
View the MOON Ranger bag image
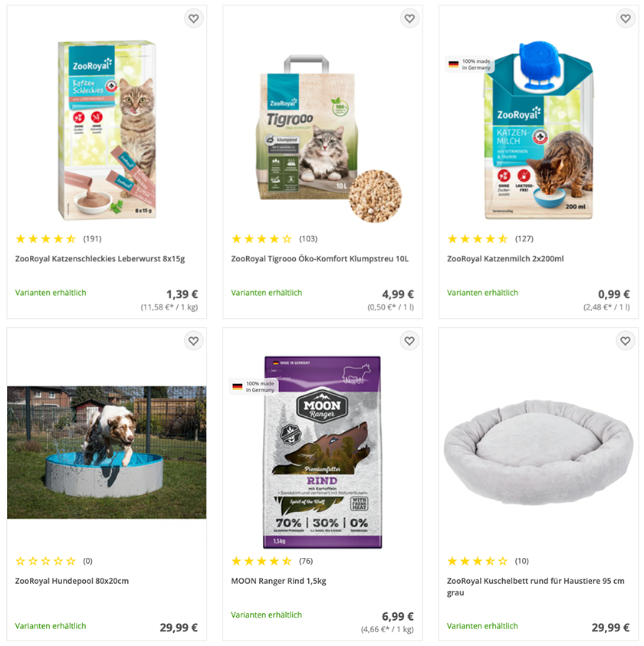pyautogui.click(x=323, y=452)
